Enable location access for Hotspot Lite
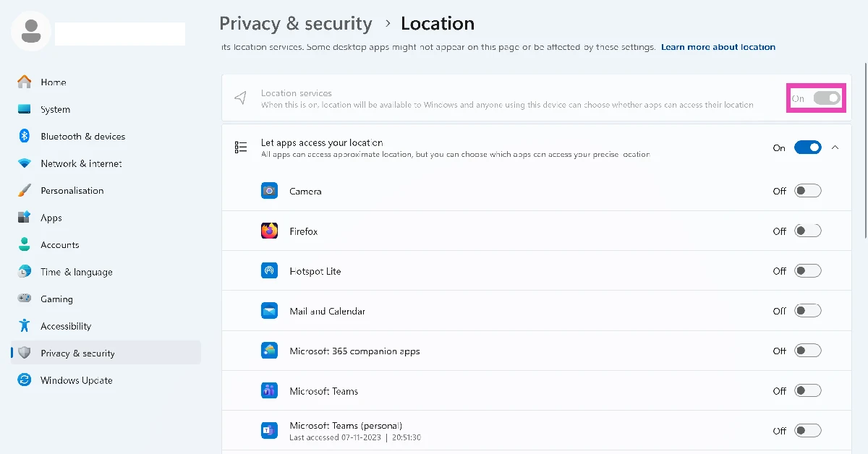The image size is (868, 454). point(808,270)
